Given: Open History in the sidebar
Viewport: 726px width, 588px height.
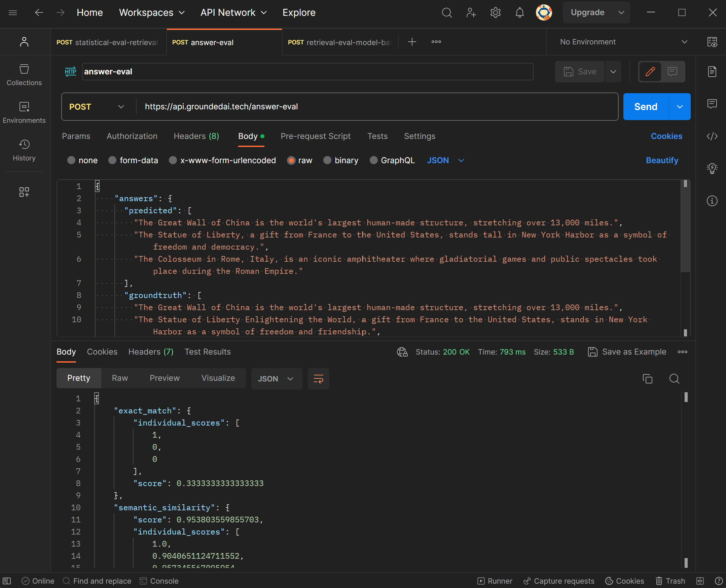Looking at the screenshot, I should pos(24,150).
